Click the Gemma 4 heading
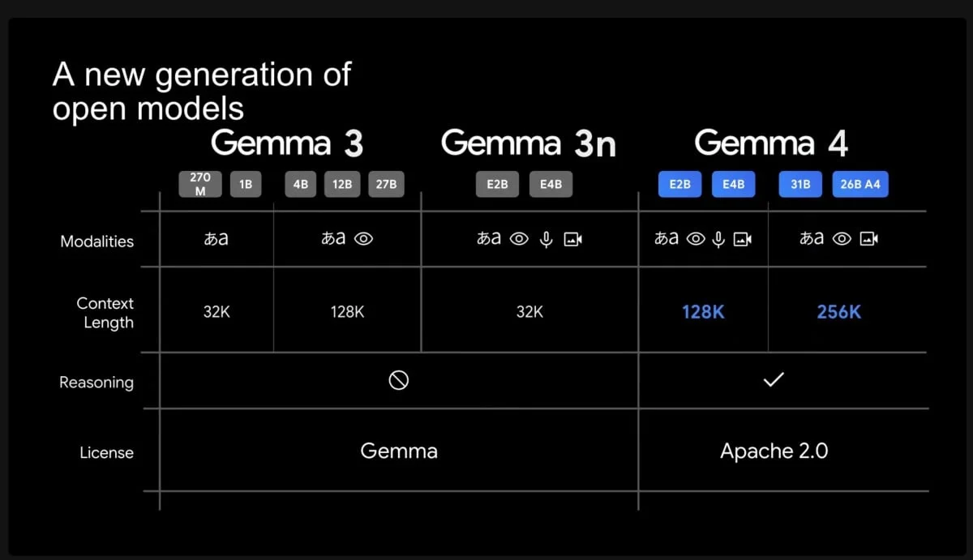This screenshot has height=560, width=973. pos(771,144)
